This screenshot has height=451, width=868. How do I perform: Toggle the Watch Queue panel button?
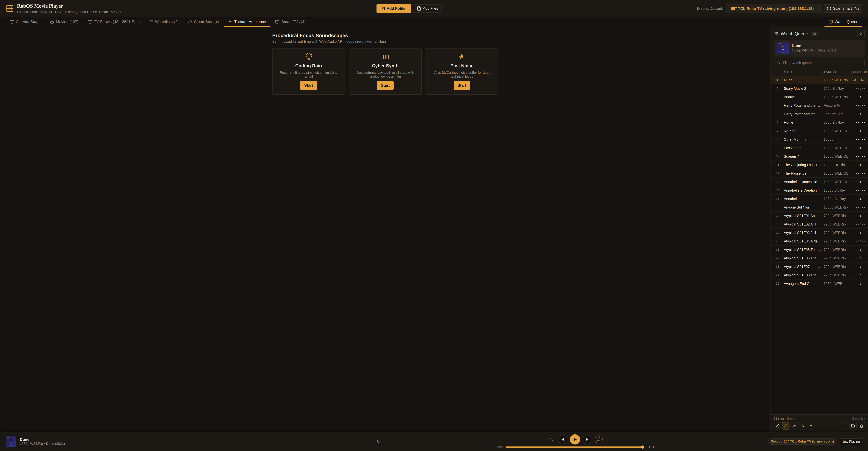tap(843, 22)
